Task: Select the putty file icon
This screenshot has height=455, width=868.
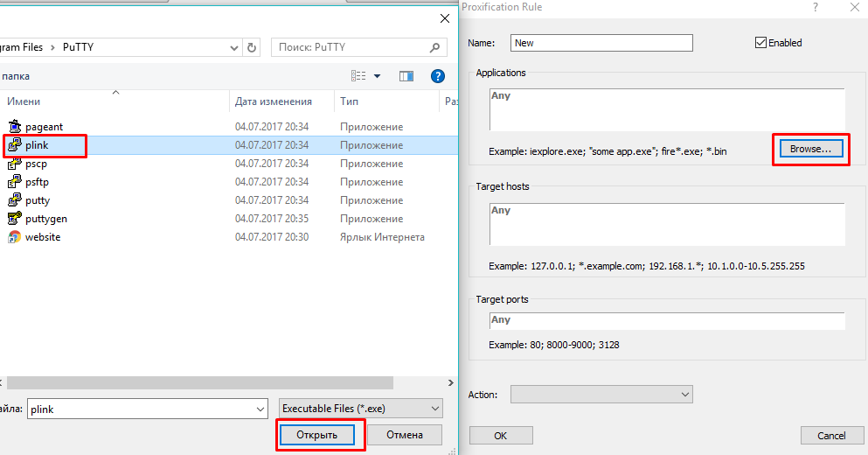Action: tap(14, 200)
